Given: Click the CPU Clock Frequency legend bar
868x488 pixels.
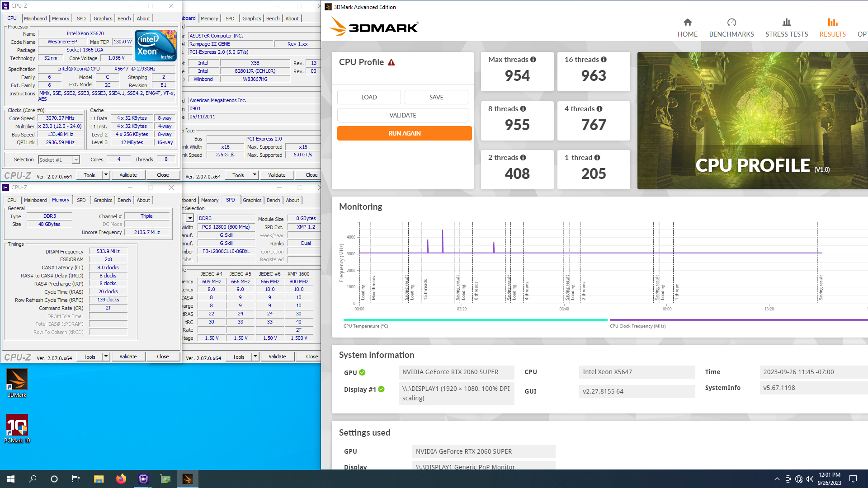Looking at the screenshot, I should point(738,320).
